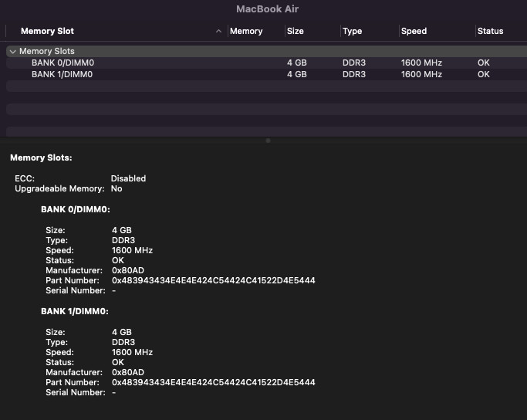Click 1600 MHz in BANK 1/DIMM0 table row
This screenshot has height=420, width=527.
(x=421, y=74)
